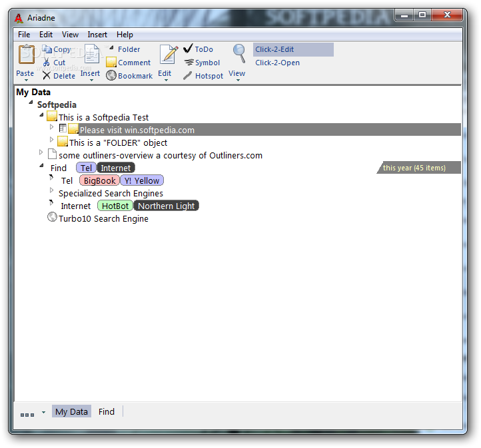Select 'Specialized Search Engines' text
This screenshot has width=481, height=448.
pos(111,193)
